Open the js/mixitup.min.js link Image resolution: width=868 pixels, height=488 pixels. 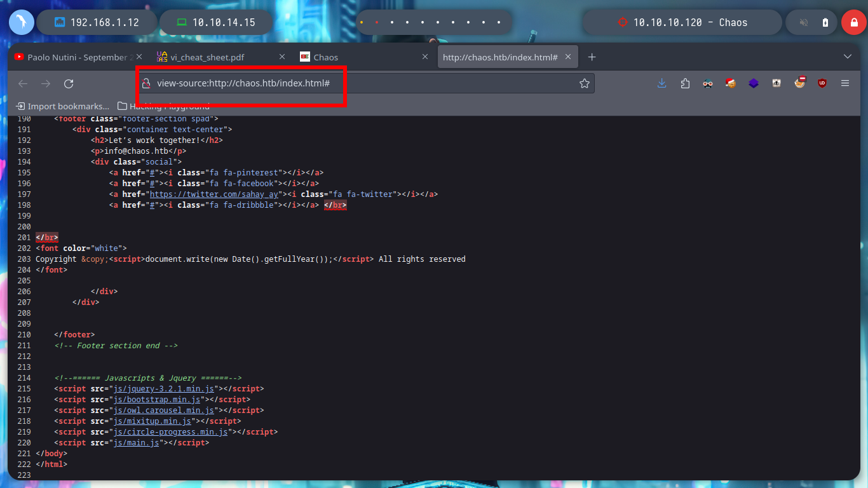tap(153, 421)
